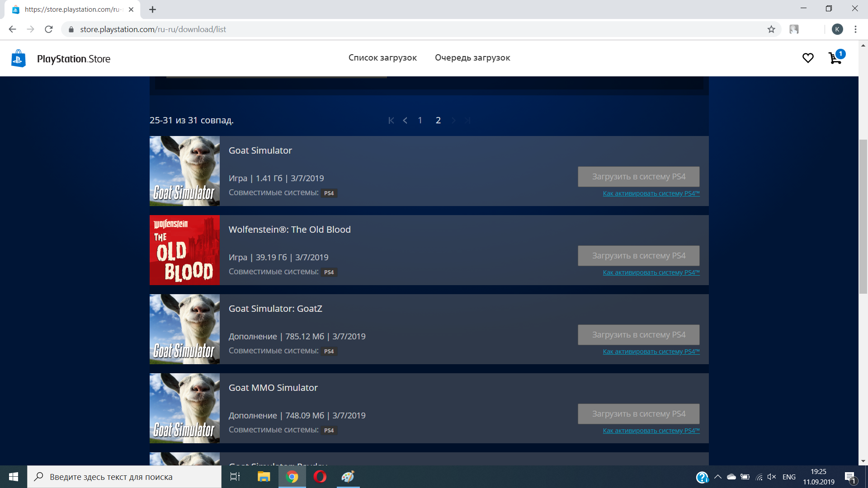
Task: Click the scrollbar down arrow
Action: click(x=863, y=461)
